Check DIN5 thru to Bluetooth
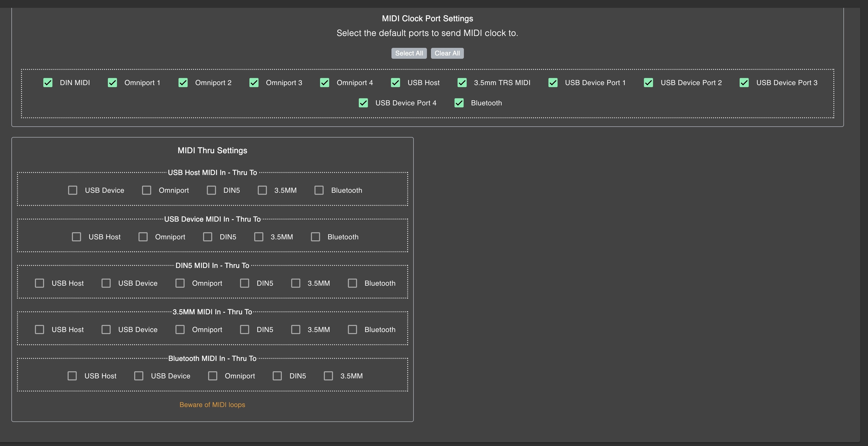 tap(352, 283)
